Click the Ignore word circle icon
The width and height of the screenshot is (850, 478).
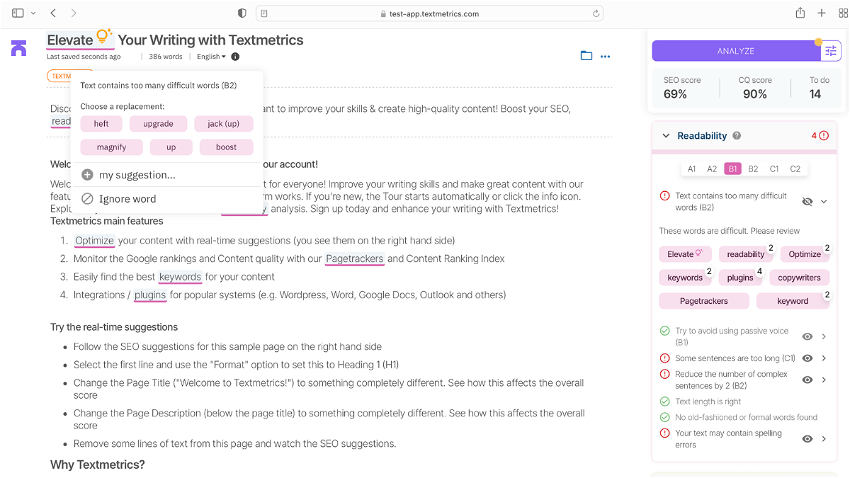87,199
